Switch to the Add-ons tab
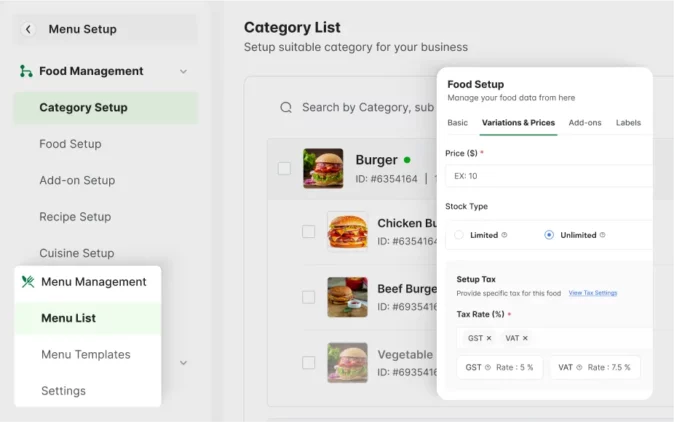 [585, 122]
